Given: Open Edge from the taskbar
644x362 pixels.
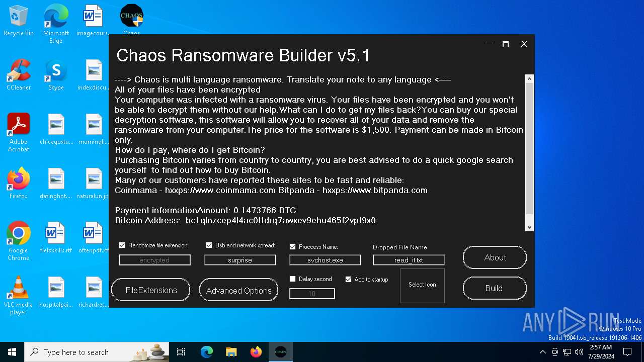Looking at the screenshot, I should 207,352.
